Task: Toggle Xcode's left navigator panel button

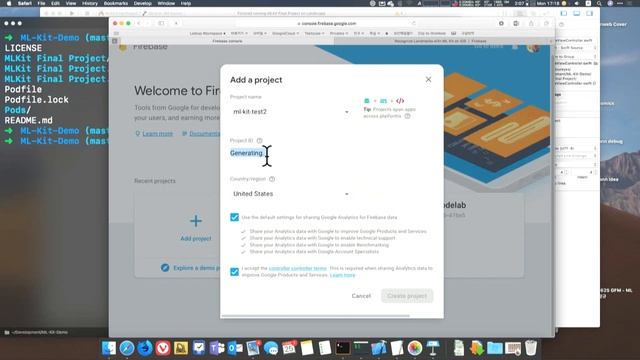Action: 564,13
